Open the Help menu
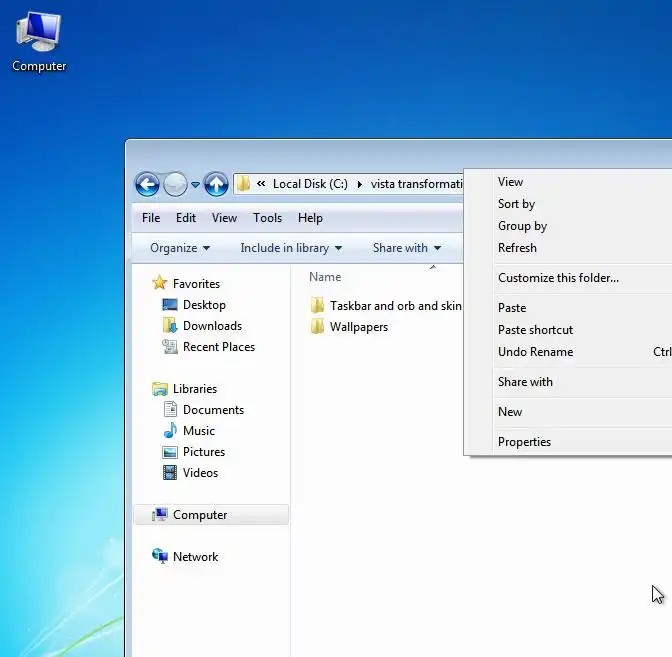Viewport: 672px width, 657px height. tap(310, 218)
